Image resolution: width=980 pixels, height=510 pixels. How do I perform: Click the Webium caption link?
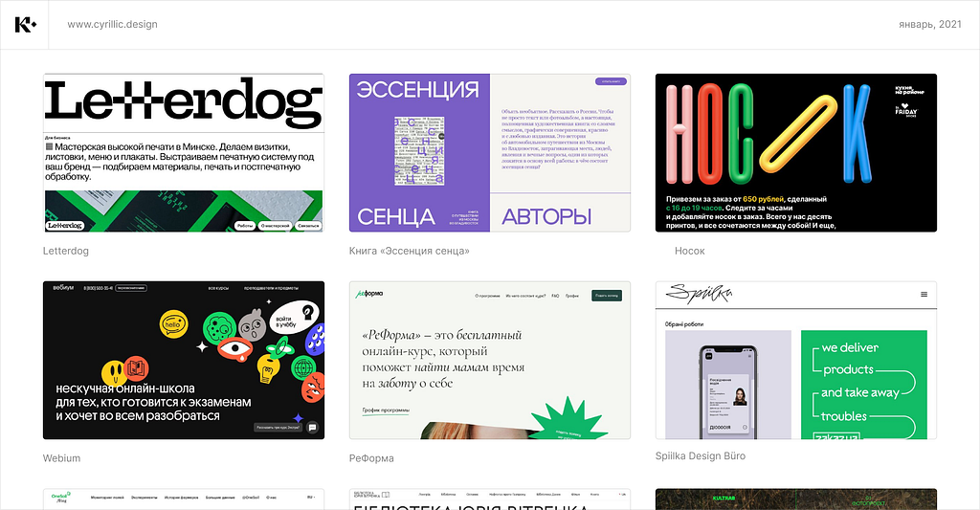click(x=61, y=458)
